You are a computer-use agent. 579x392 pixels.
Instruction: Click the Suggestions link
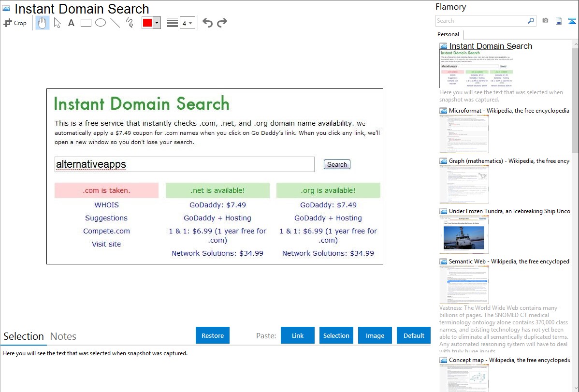[x=106, y=218]
